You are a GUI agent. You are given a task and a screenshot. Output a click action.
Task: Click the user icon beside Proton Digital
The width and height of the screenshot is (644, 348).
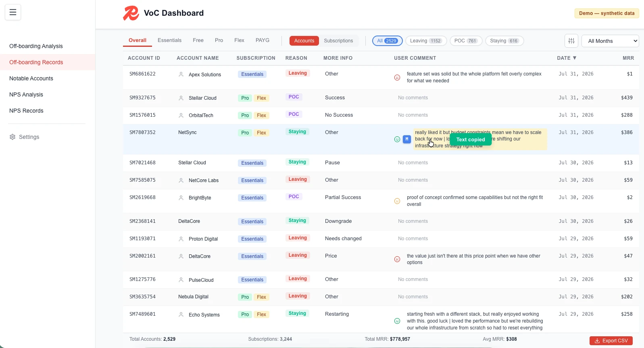[x=181, y=239]
